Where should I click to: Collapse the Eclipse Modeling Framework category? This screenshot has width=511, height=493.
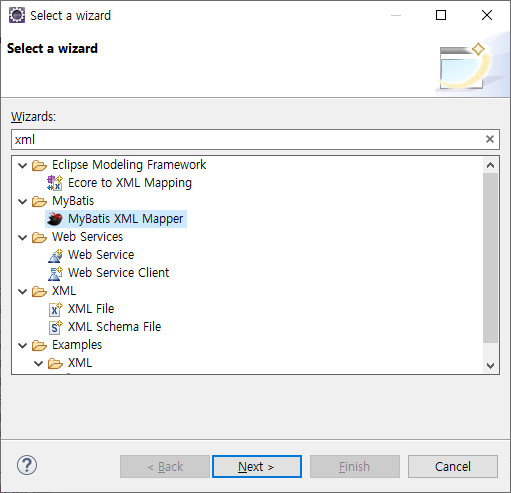[x=22, y=165]
